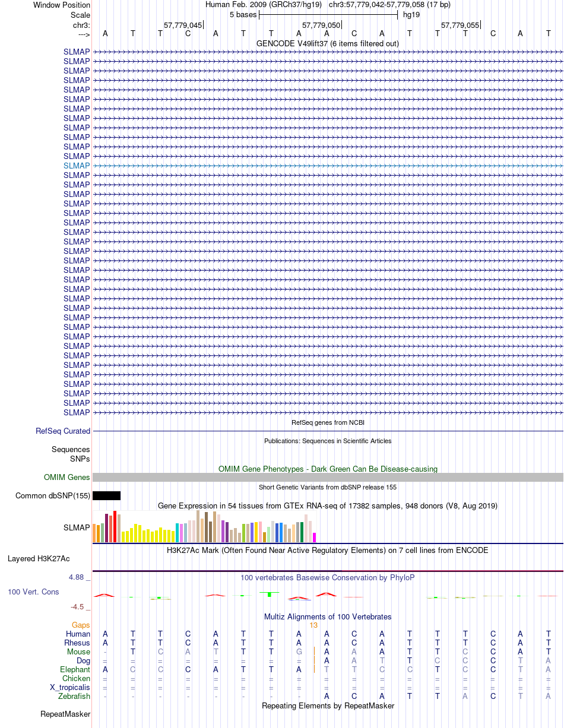Select the Chicken alignment row label
The height and width of the screenshot is (728, 564).
[x=76, y=678]
